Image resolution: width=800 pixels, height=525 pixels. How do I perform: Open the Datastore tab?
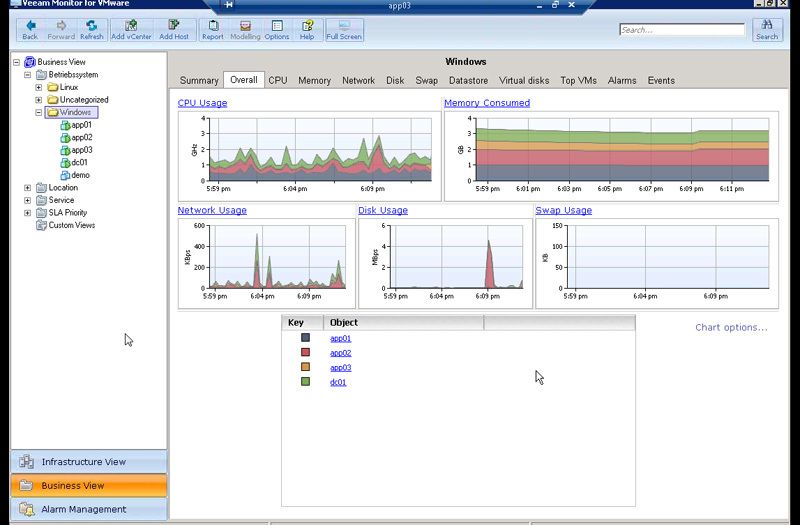tap(468, 80)
